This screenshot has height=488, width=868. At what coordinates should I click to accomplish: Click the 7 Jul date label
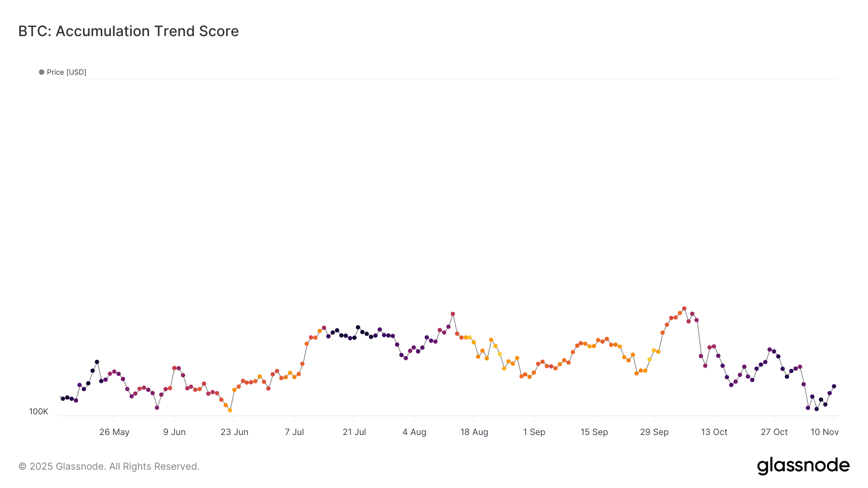294,432
